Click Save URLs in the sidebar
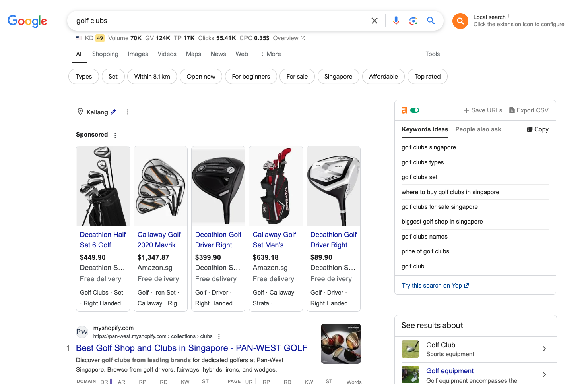588x384 pixels. pyautogui.click(x=483, y=110)
